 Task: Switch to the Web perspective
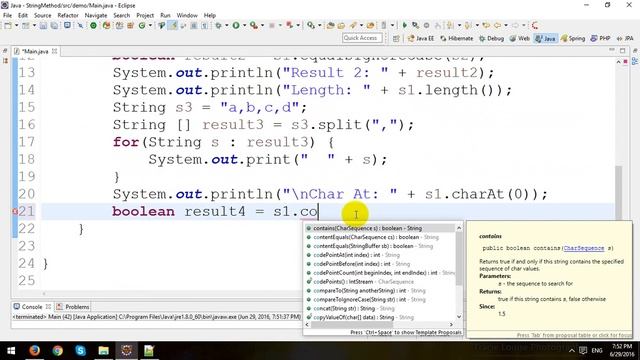pyautogui.click(x=520, y=38)
